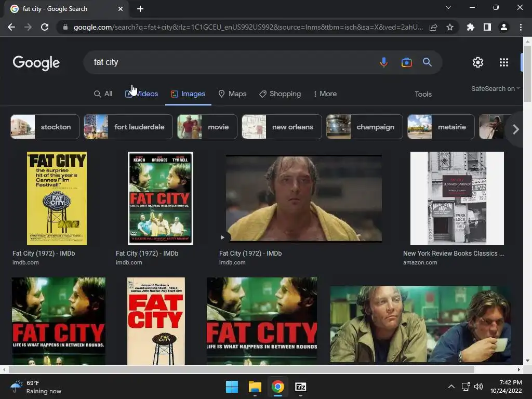Switch to the All results tab
Image resolution: width=532 pixels, height=399 pixels.
tap(103, 94)
